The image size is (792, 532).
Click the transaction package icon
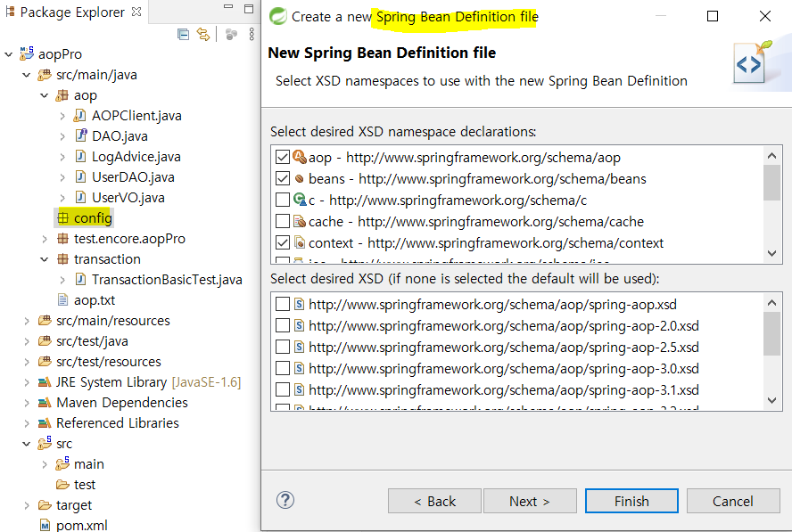(x=62, y=259)
